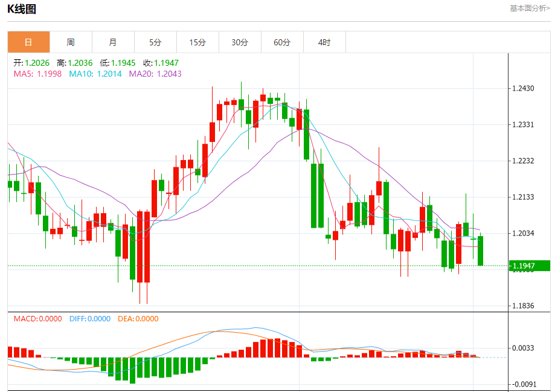Viewport: 552px width, 392px height.
Task: Click the 1.2232 price axis label
Action: tap(524, 161)
